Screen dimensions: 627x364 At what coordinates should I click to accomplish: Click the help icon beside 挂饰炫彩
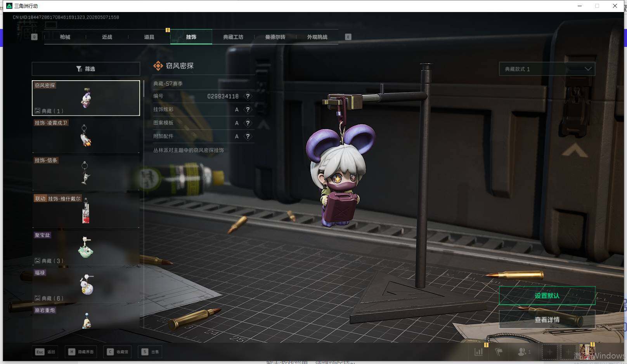[x=248, y=110]
